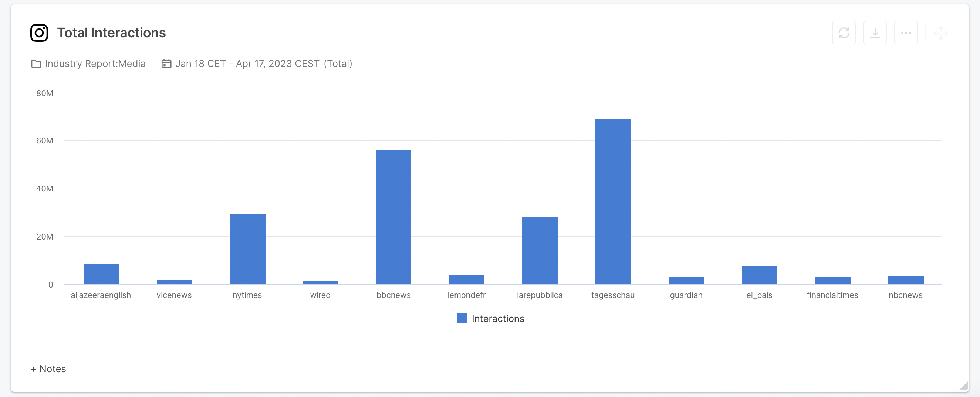Click the aljazeeraenglish axis label

pyautogui.click(x=101, y=295)
